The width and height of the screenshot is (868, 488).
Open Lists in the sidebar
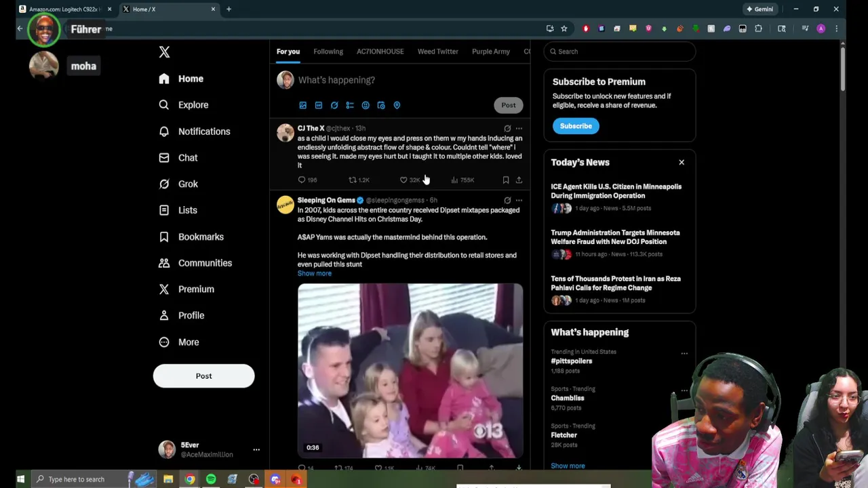point(178,210)
